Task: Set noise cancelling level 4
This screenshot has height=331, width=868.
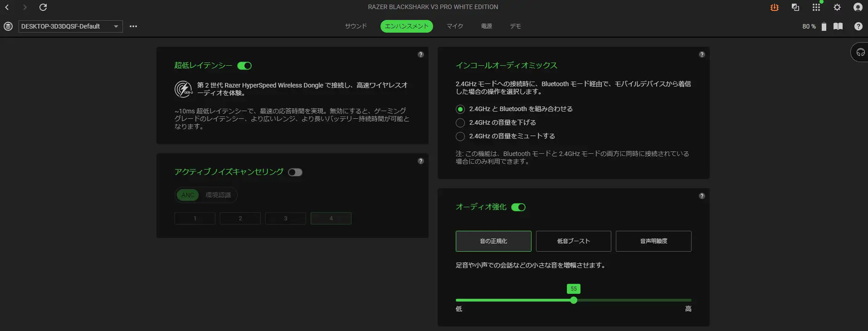Action: pyautogui.click(x=331, y=219)
